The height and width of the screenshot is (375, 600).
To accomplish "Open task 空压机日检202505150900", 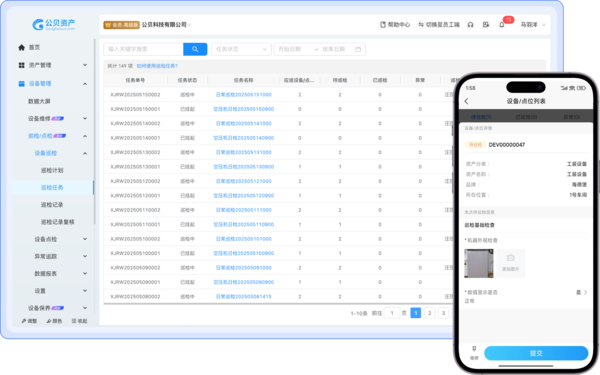I will [x=243, y=109].
